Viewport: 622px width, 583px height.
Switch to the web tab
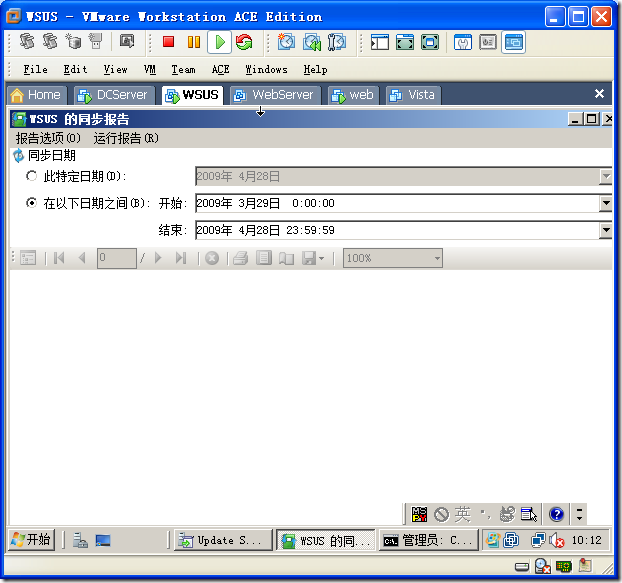(353, 95)
